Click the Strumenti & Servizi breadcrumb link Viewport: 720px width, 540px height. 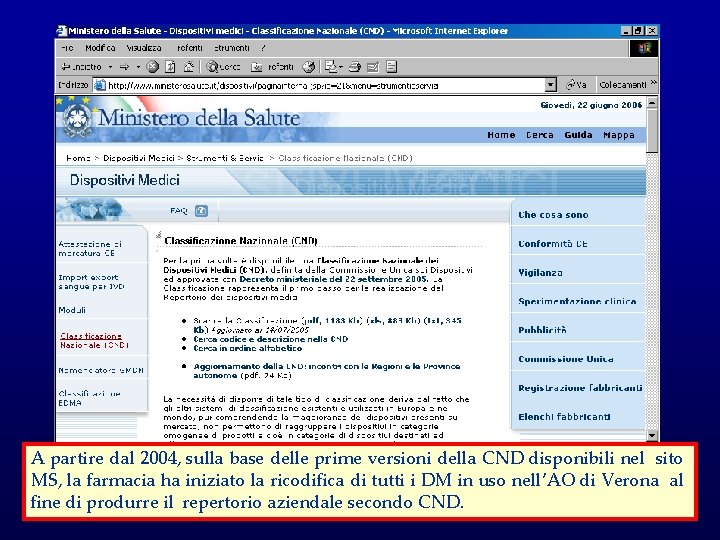coord(225,158)
